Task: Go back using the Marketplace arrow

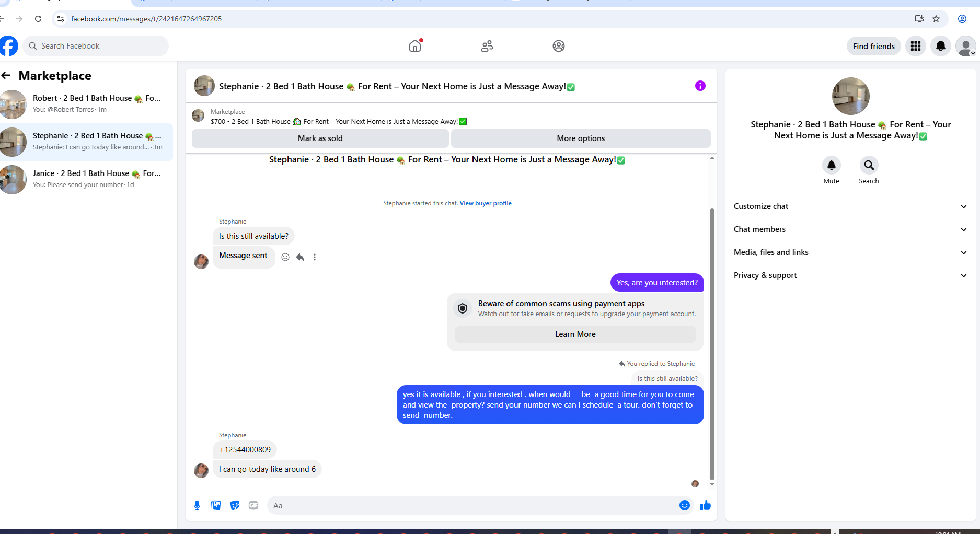Action: point(6,75)
